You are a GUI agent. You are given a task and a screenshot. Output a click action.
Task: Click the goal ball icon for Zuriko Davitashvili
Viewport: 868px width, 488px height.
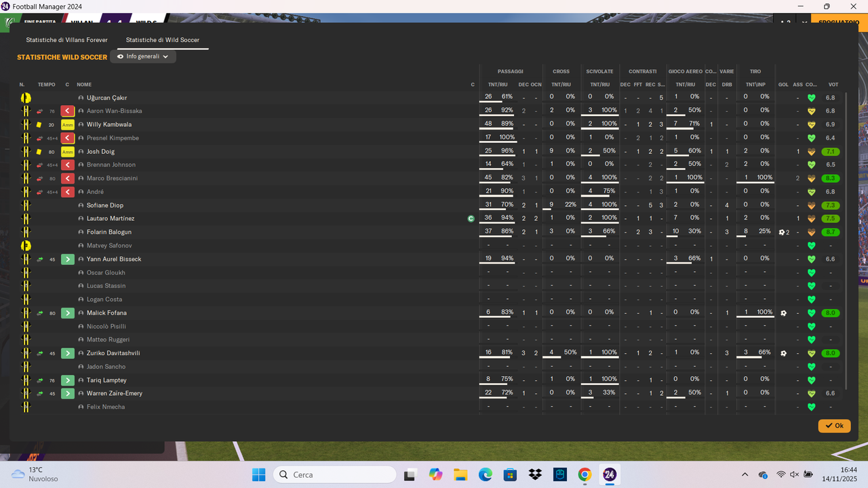point(783,353)
